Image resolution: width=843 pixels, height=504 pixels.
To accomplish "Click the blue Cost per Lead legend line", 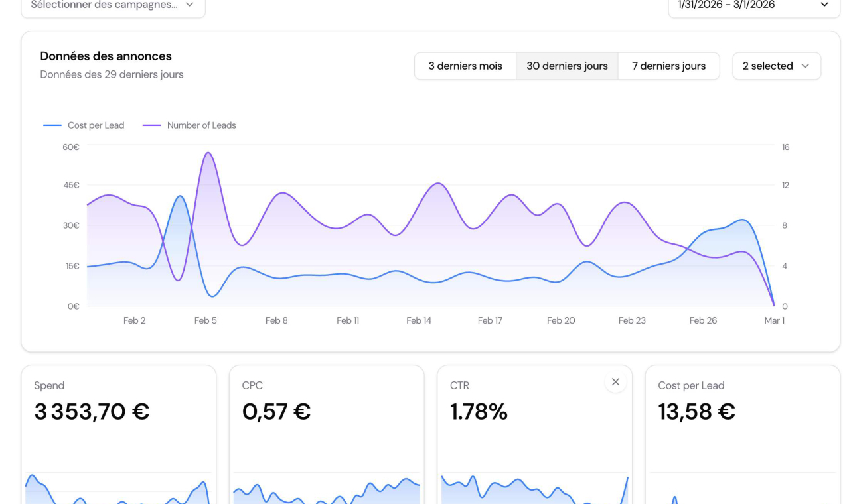I will [x=52, y=125].
